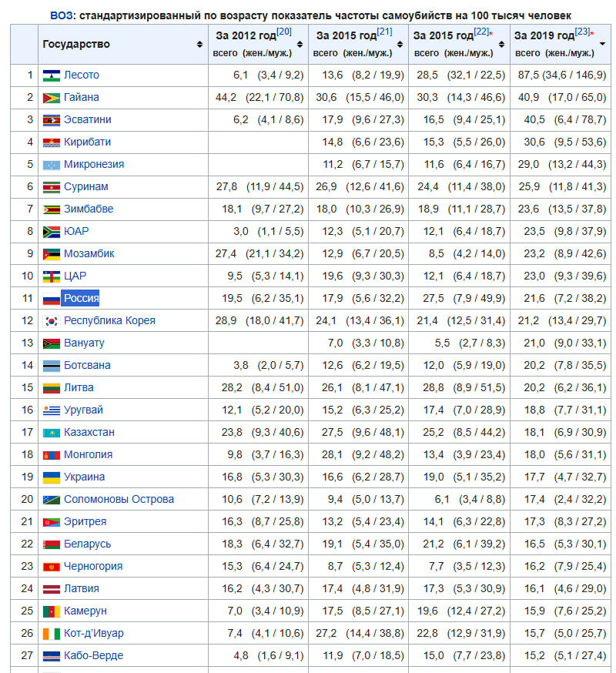The image size is (616, 673).
Task: Click the Mongolia flag icon
Action: 52,455
